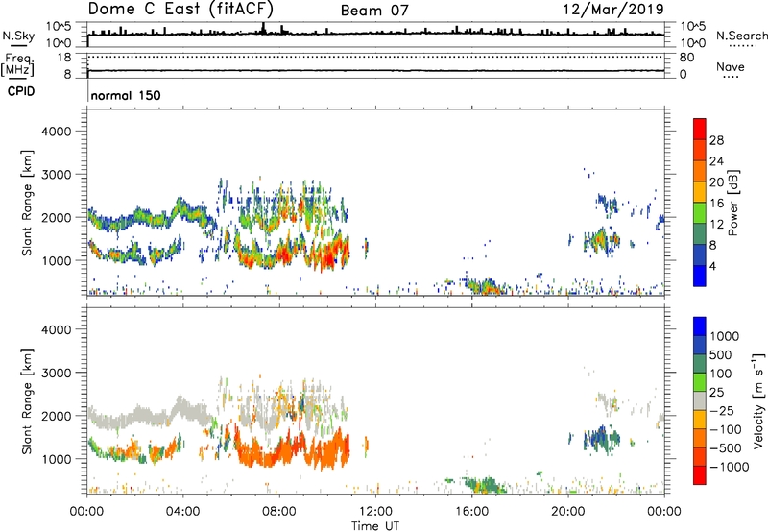Click the "28" label on power colorbar
This screenshot has height=532, width=768.
click(716, 141)
